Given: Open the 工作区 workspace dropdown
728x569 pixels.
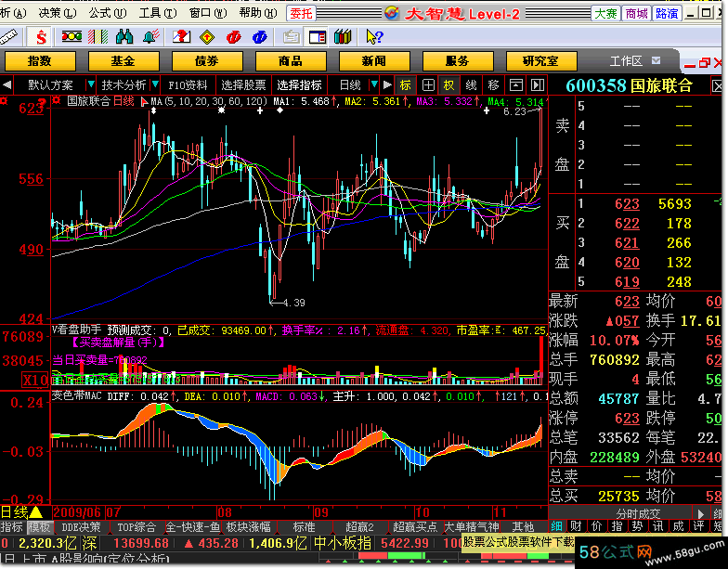Looking at the screenshot, I should coord(656,61).
